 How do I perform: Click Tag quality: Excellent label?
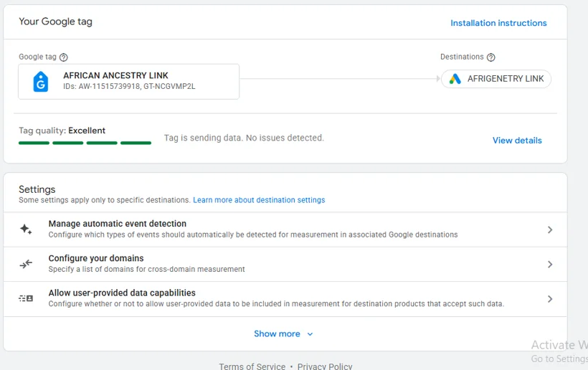pos(62,131)
